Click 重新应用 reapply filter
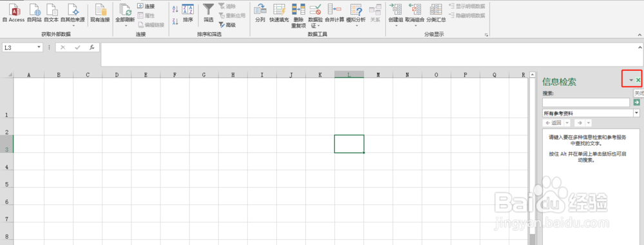The image size is (644, 245). click(232, 15)
